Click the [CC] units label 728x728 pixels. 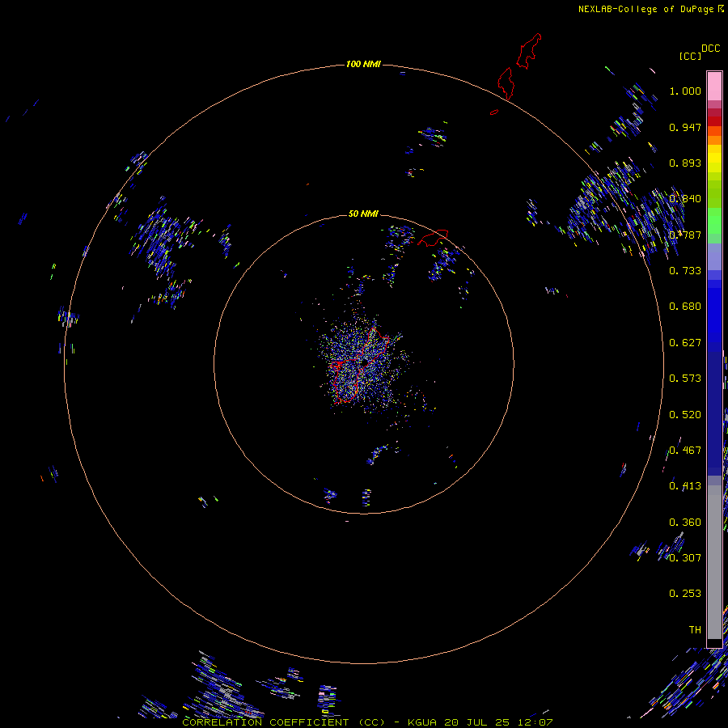coord(690,56)
